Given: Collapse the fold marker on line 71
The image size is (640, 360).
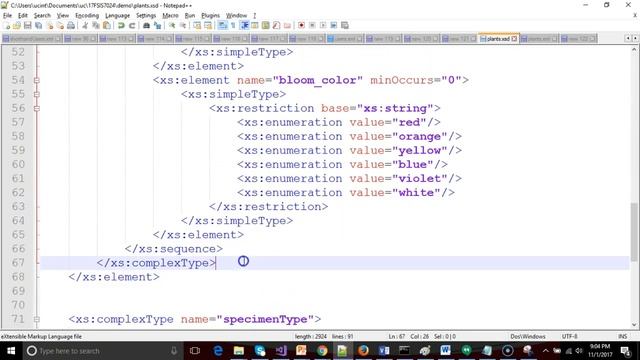Looking at the screenshot, I should [37, 319].
